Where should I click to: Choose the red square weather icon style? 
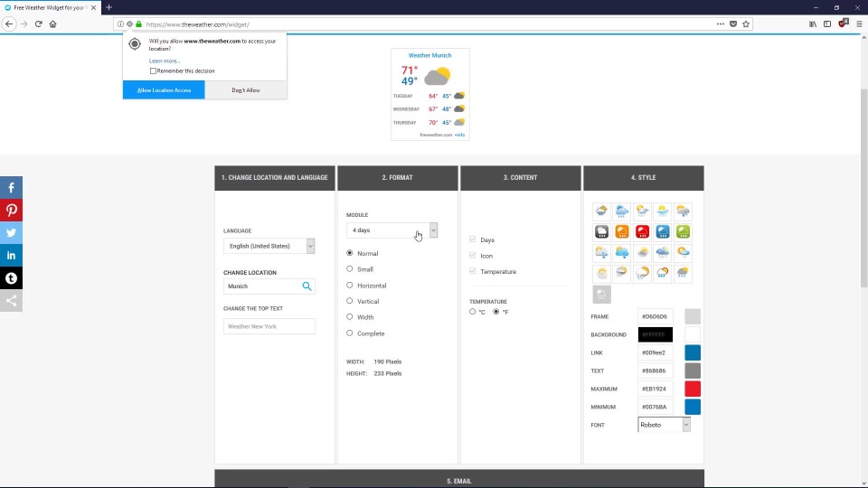(642, 232)
